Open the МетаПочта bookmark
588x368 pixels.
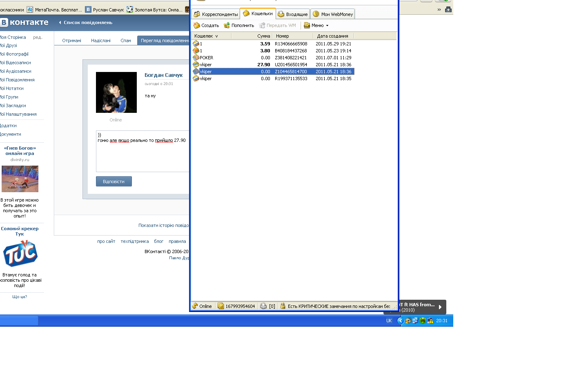tap(54, 10)
